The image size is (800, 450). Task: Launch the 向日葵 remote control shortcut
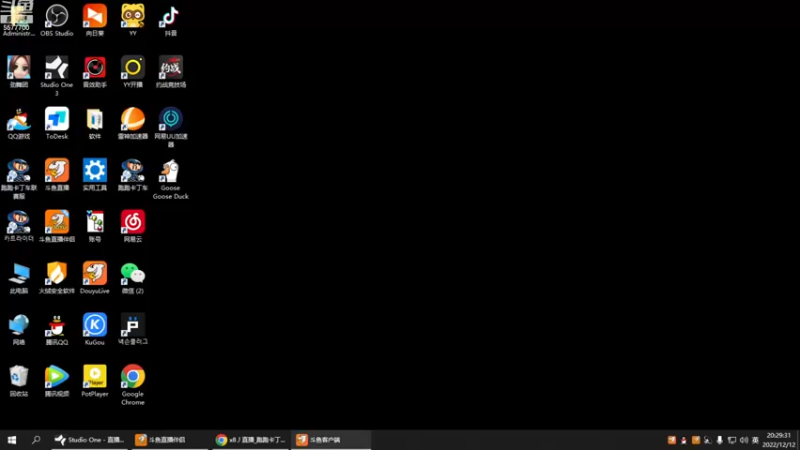pos(95,19)
